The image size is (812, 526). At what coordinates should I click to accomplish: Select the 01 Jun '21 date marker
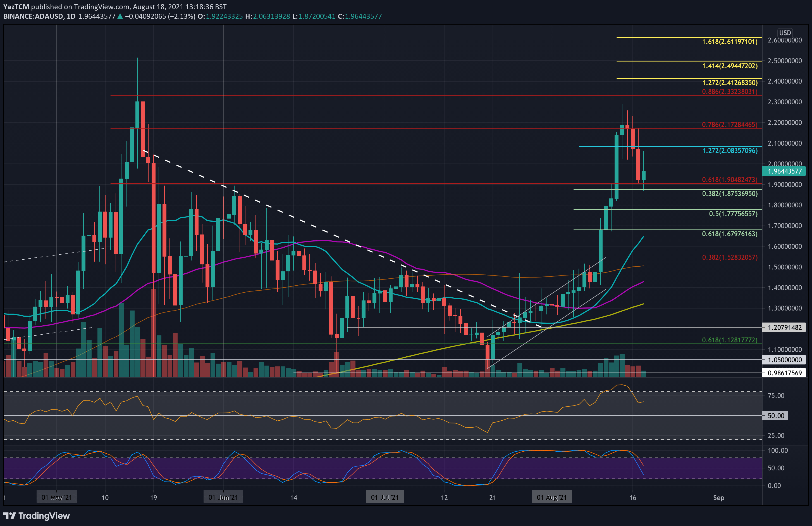point(223,497)
